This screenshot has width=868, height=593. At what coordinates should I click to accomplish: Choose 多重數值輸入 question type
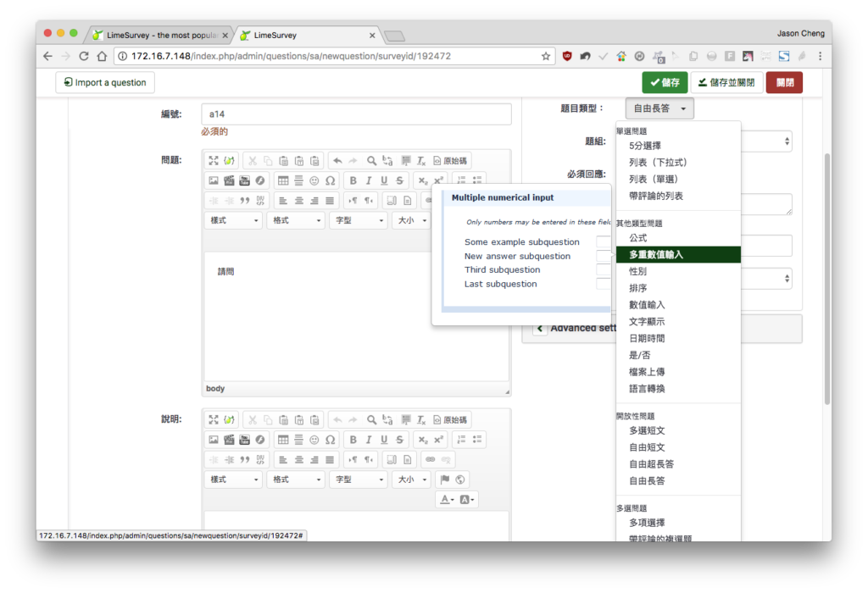pyautogui.click(x=678, y=254)
